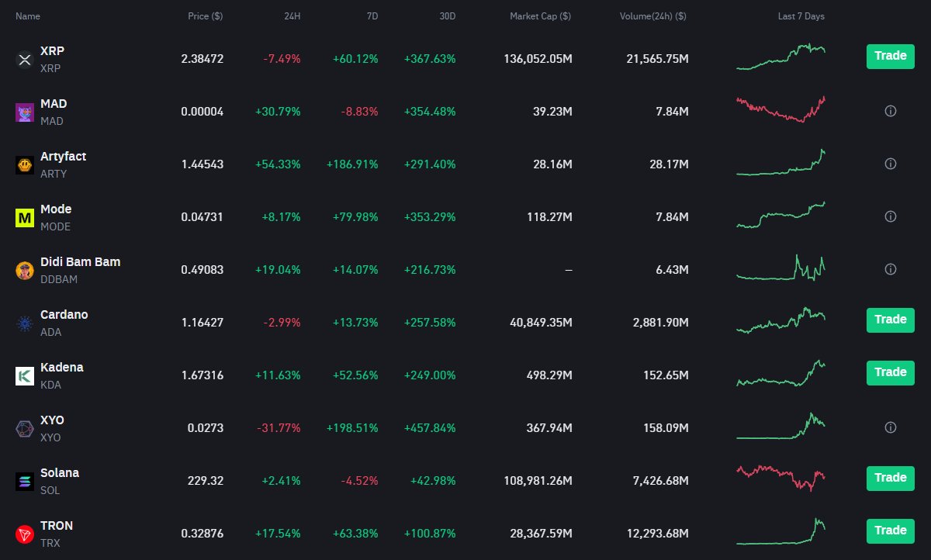The height and width of the screenshot is (560, 931).
Task: Click the TRON coin logo icon
Action: point(25,534)
